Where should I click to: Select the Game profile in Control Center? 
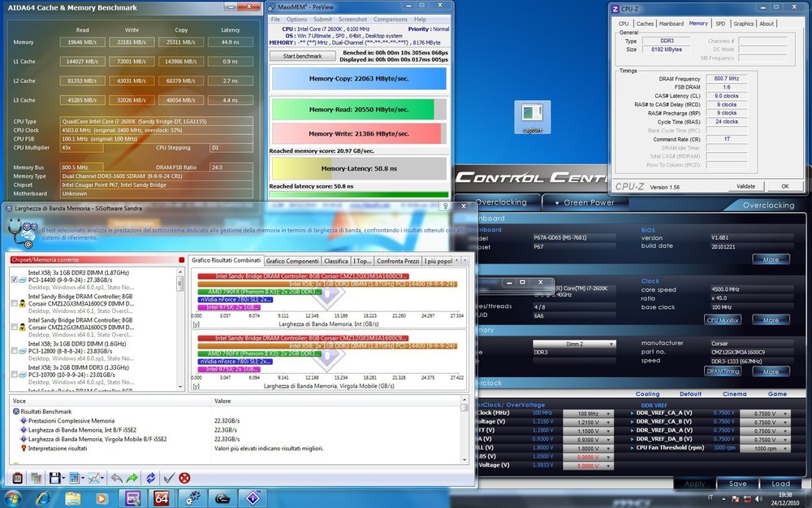coord(777,394)
